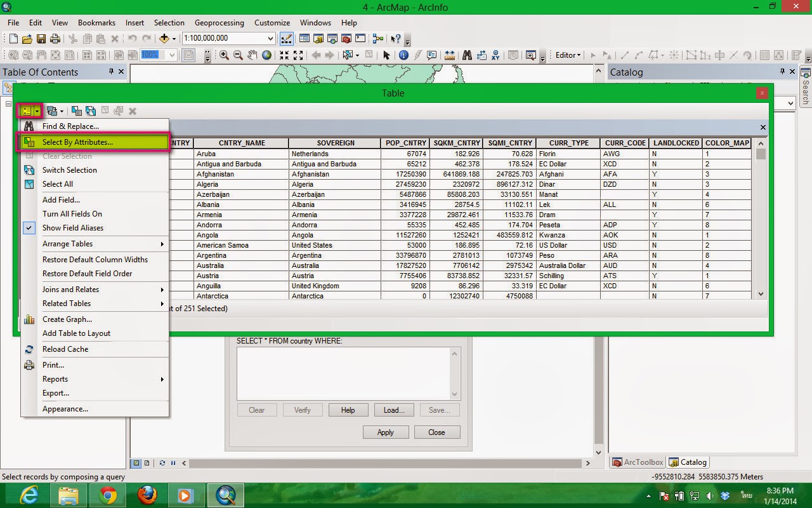The width and height of the screenshot is (812, 508).
Task: Click the Aruba cell in CNTRY_NAME column
Action: (240, 154)
